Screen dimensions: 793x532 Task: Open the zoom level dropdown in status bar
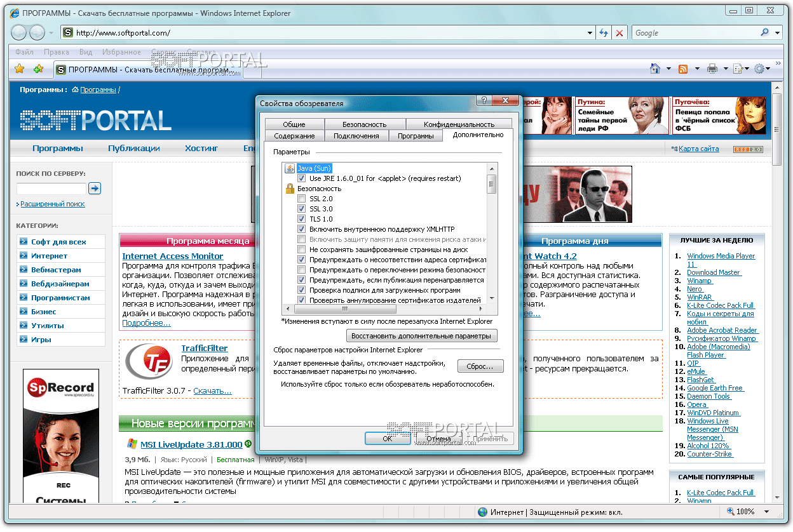coord(765,512)
